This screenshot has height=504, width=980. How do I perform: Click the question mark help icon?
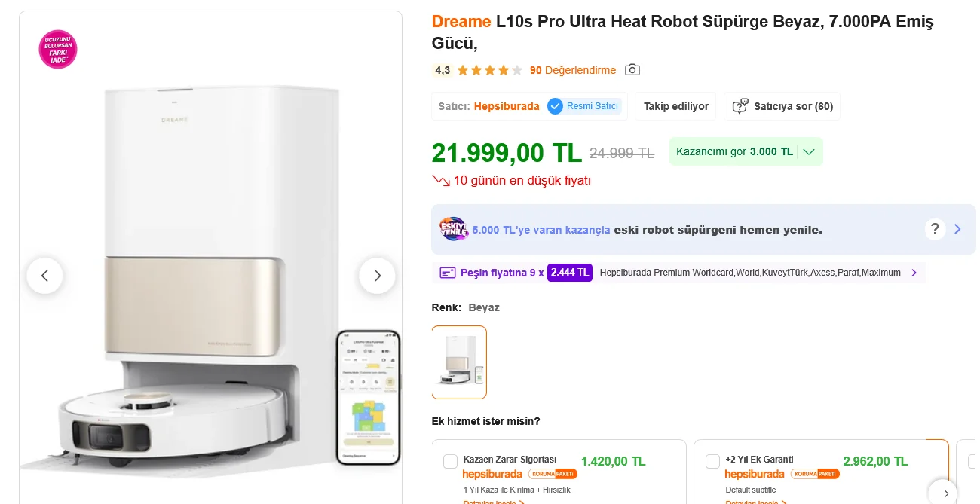(935, 229)
